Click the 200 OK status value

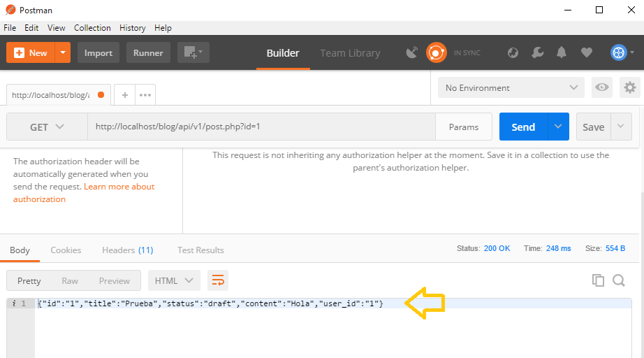(x=497, y=248)
